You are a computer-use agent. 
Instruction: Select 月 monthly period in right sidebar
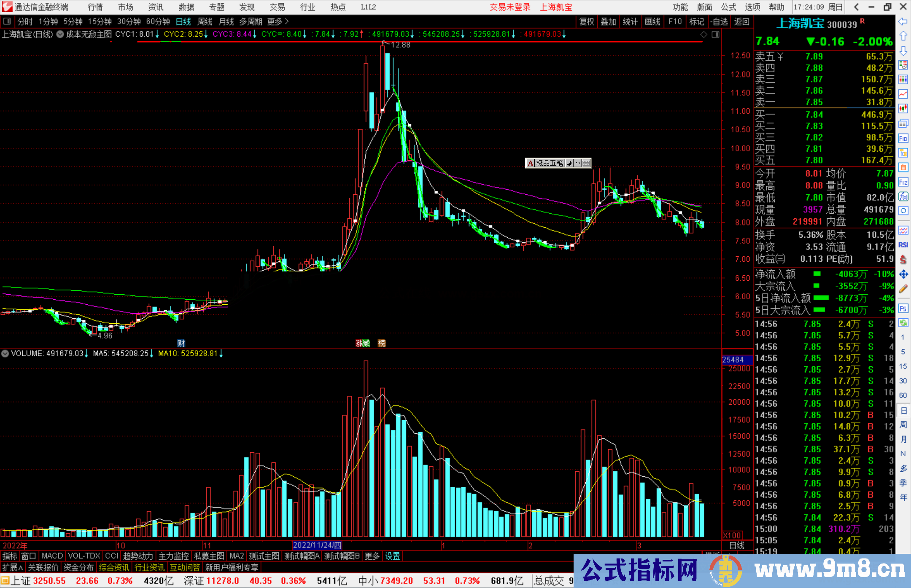[x=903, y=439]
